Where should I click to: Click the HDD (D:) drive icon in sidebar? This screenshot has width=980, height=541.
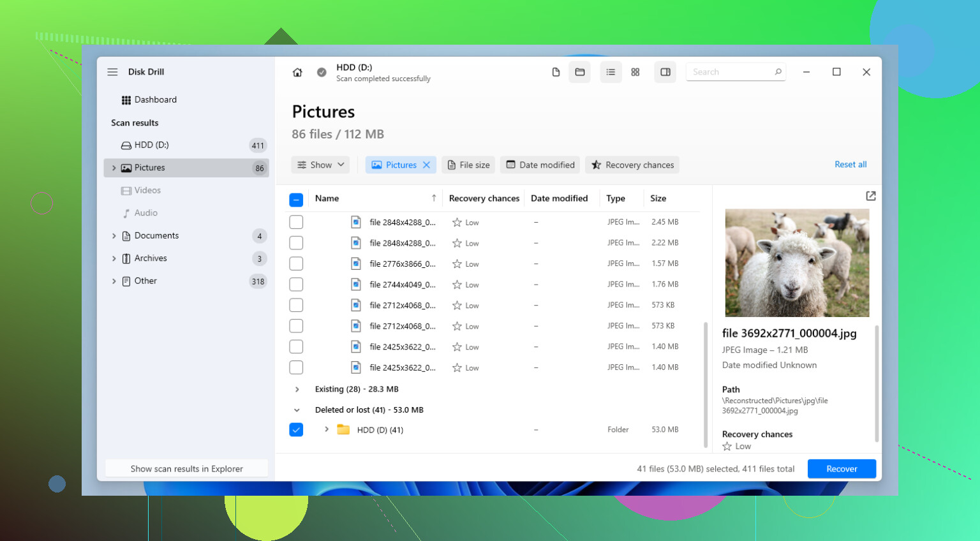click(x=126, y=145)
